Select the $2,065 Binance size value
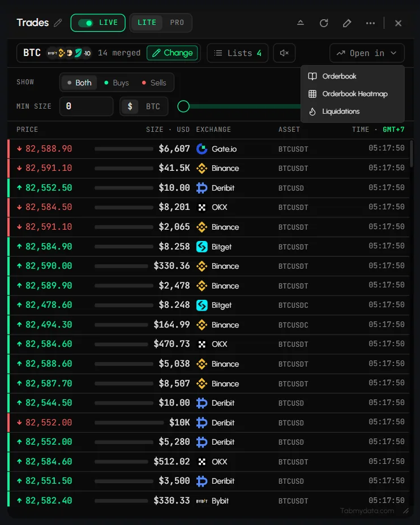The image size is (420, 525). [x=174, y=227]
